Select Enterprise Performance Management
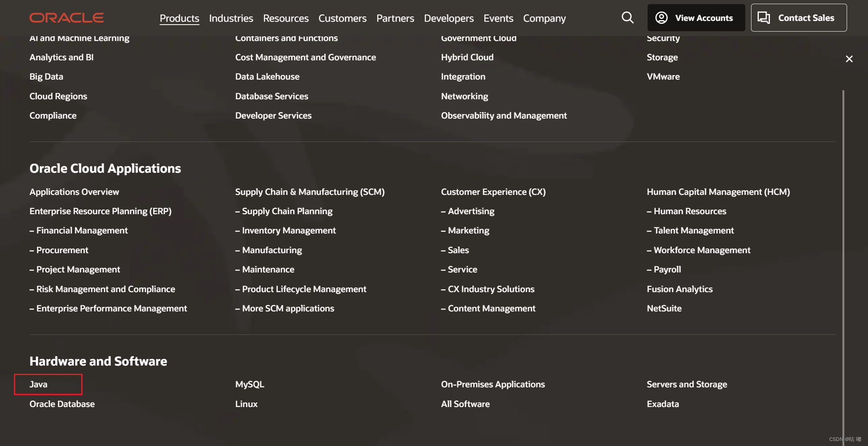 coord(108,309)
